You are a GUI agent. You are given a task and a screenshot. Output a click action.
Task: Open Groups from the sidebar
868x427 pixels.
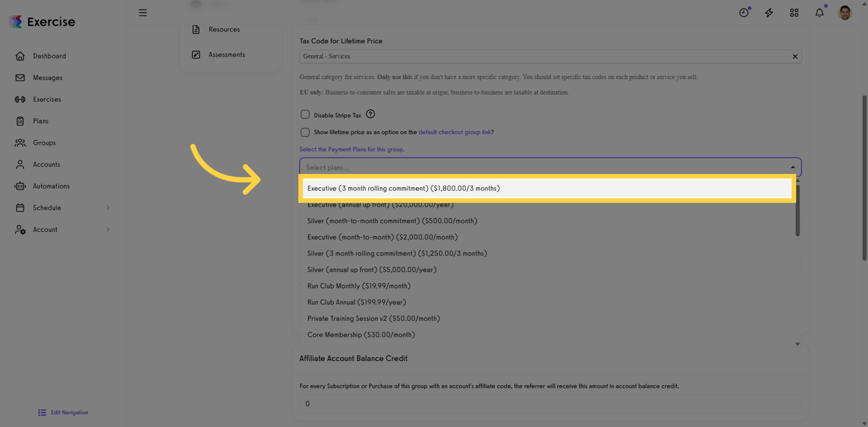(x=43, y=142)
